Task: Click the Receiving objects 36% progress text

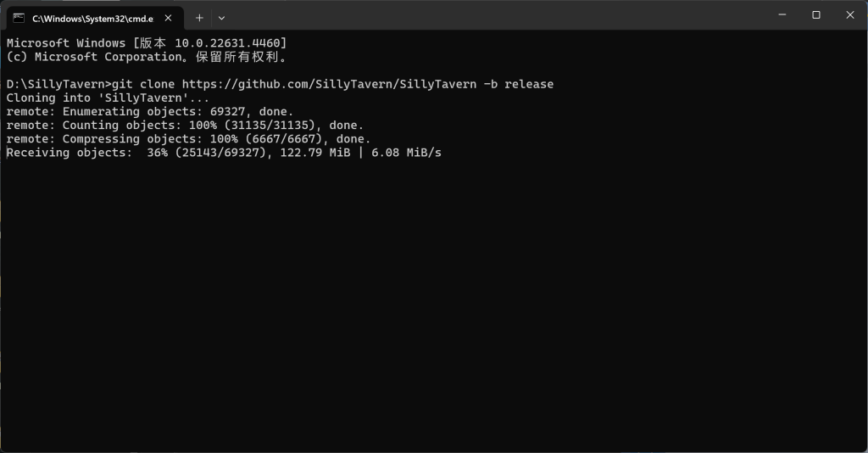Action: coord(87,153)
